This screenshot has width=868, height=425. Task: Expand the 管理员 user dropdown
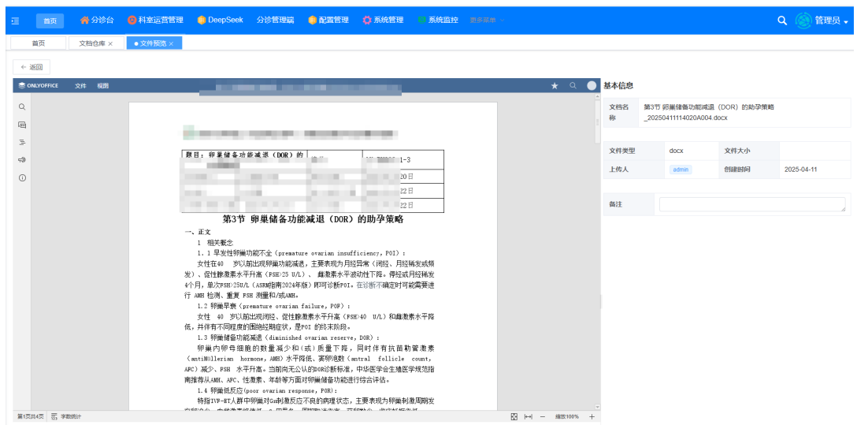[x=833, y=21]
